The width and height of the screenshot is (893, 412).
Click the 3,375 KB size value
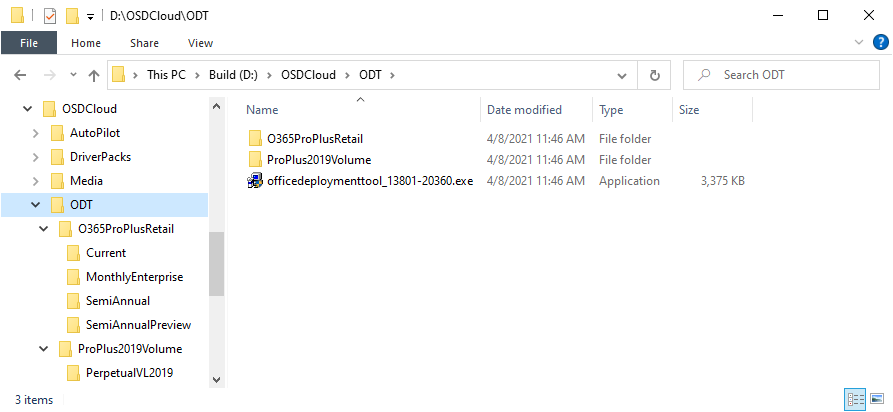pyautogui.click(x=722, y=181)
